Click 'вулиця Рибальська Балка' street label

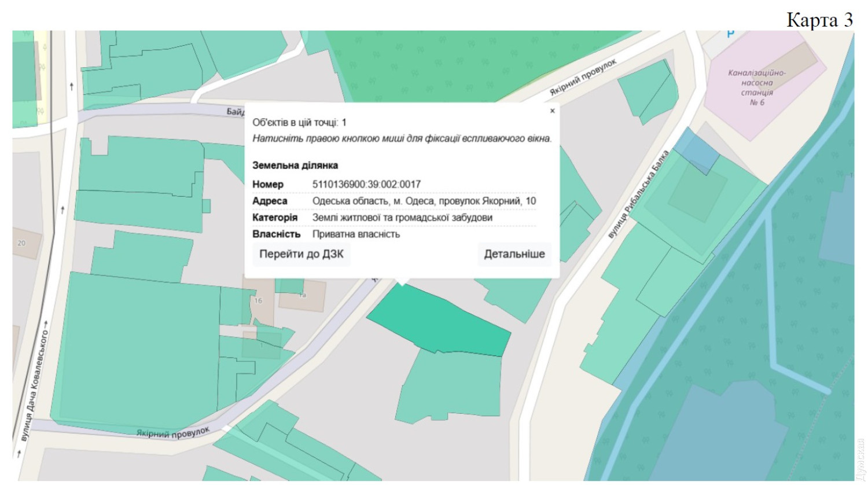(638, 194)
